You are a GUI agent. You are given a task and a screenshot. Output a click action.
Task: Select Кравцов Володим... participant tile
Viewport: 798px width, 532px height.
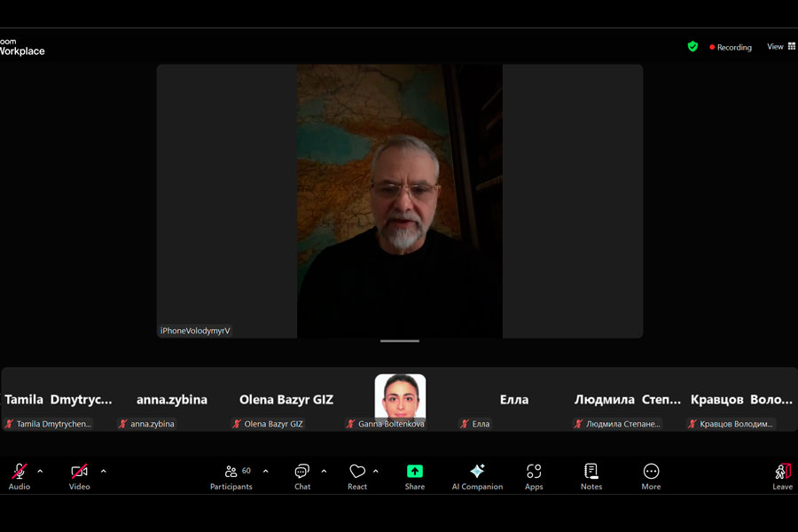(741, 400)
